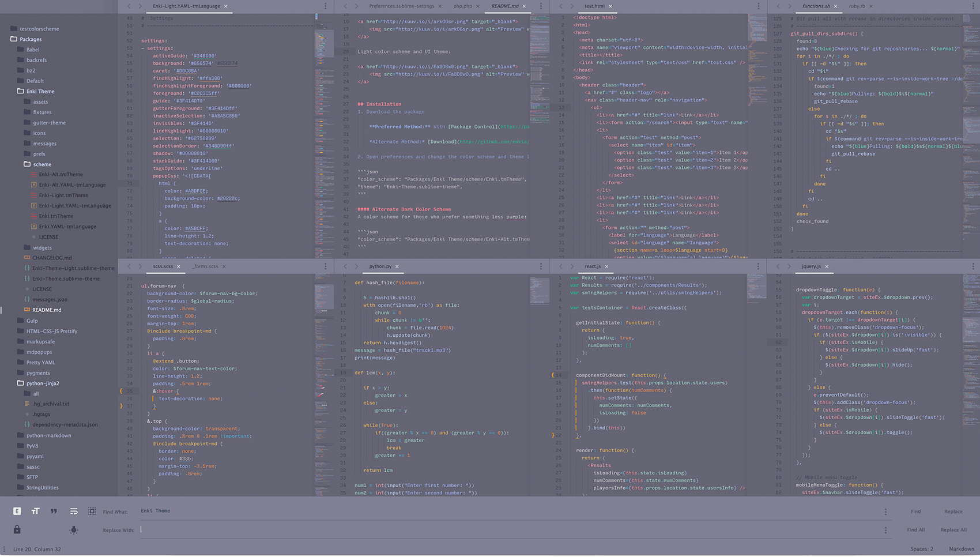Image resolution: width=980 pixels, height=557 pixels.
Task: Open tab menu of README.md pane
Action: 541,6
